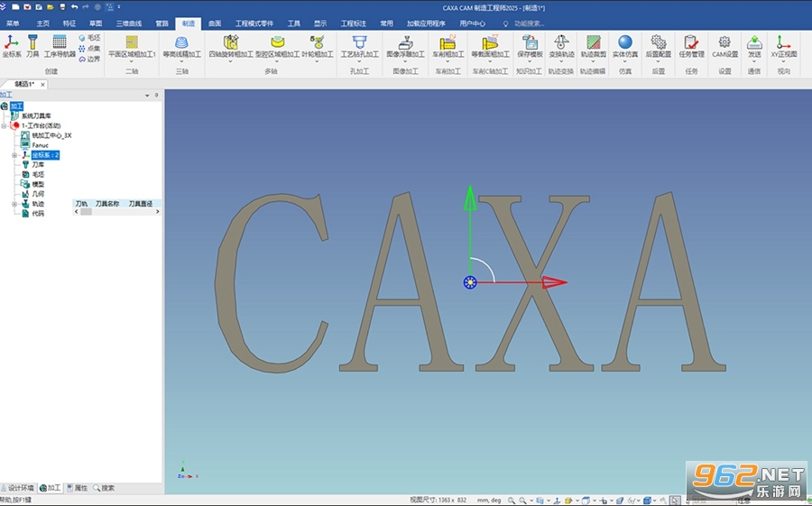Choose 等高线精加工 contour finishing
This screenshot has width=812, height=506.
[x=181, y=46]
